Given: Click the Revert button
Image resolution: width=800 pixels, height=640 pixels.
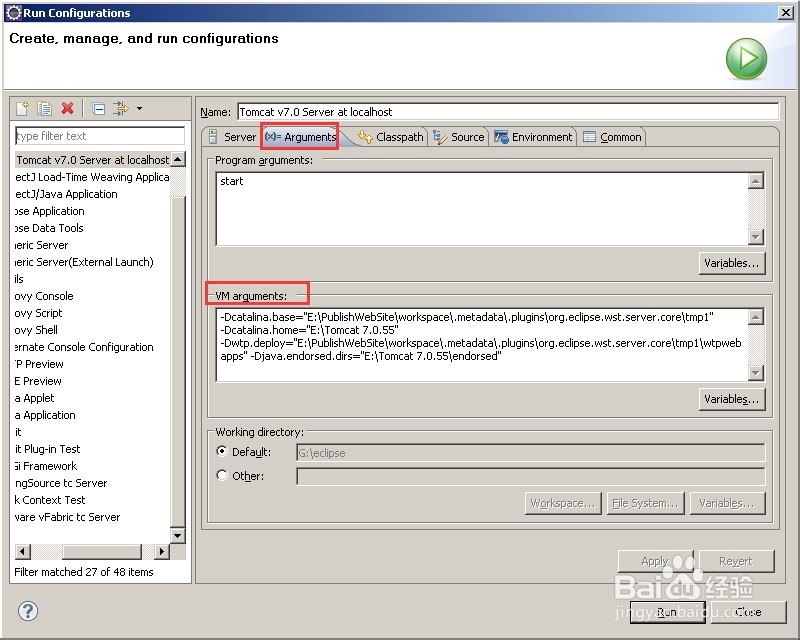Looking at the screenshot, I should 736,561.
